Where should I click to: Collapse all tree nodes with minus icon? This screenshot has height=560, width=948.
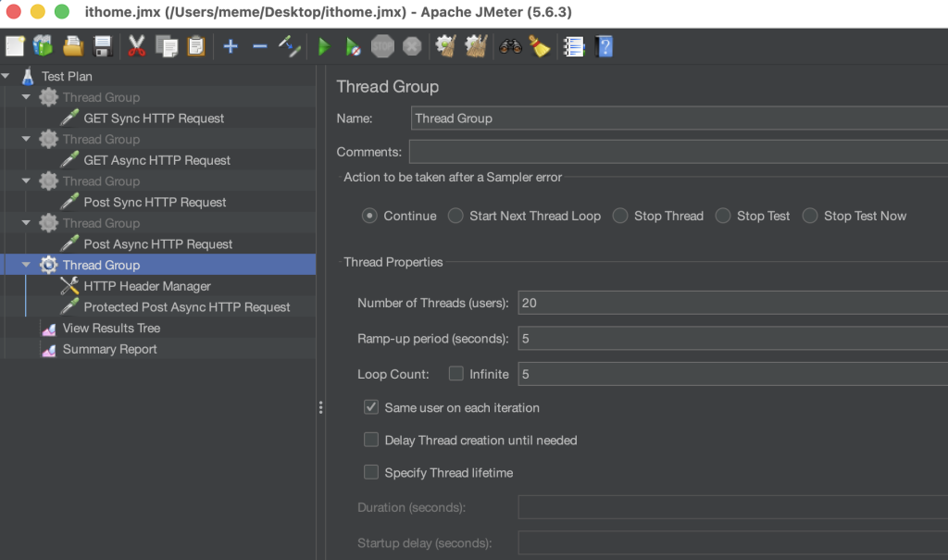260,46
